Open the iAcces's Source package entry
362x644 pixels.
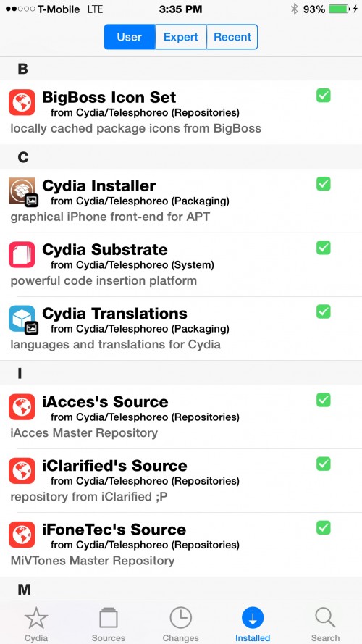(181, 417)
